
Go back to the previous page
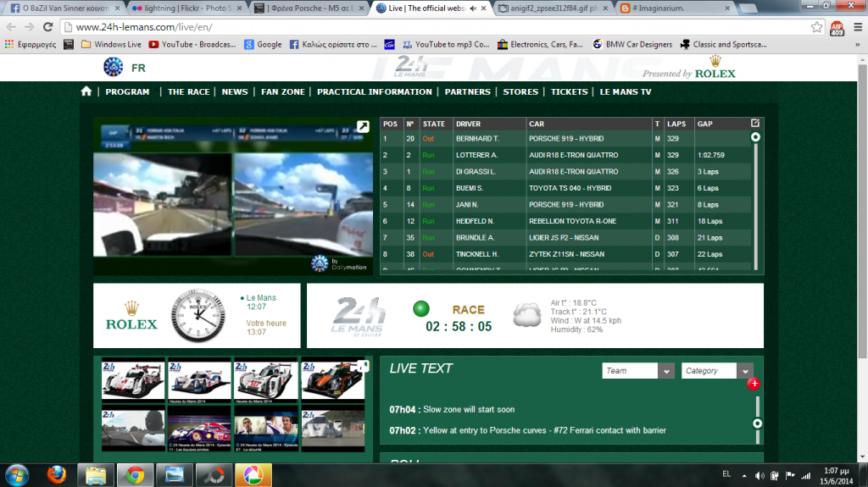point(12,26)
